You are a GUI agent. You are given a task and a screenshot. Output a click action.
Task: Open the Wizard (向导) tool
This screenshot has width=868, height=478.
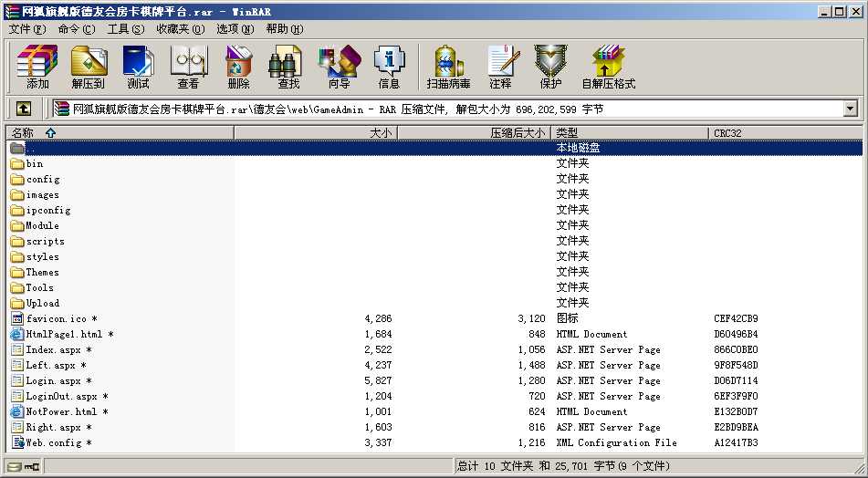coord(340,61)
